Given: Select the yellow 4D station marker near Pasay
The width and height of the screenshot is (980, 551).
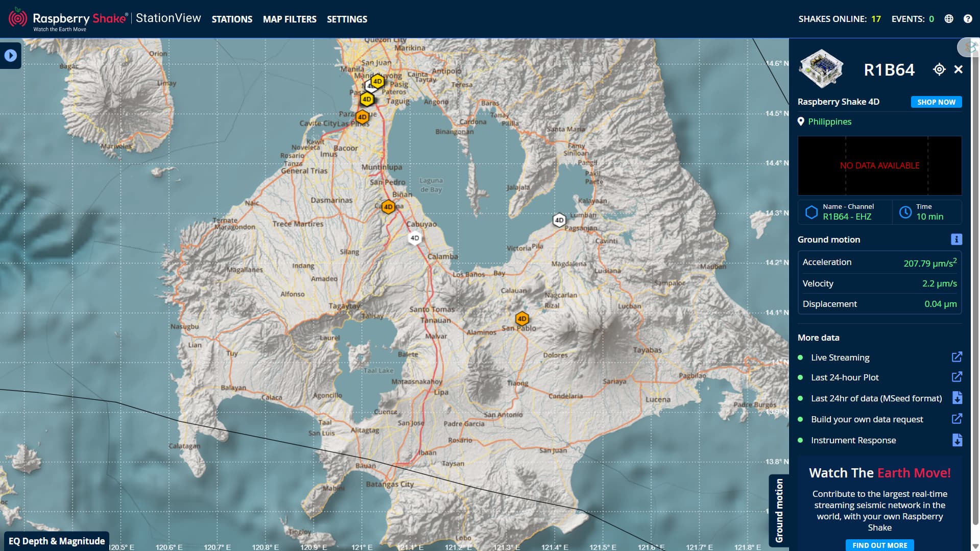Looking at the screenshot, I should (367, 99).
